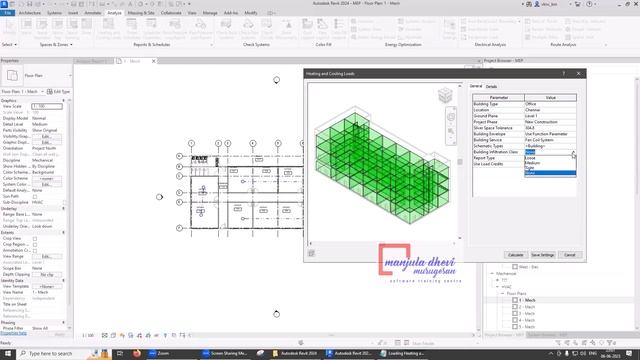The height and width of the screenshot is (360, 640).
Task: Open the Architecture ribbon tab
Action: click(x=30, y=13)
